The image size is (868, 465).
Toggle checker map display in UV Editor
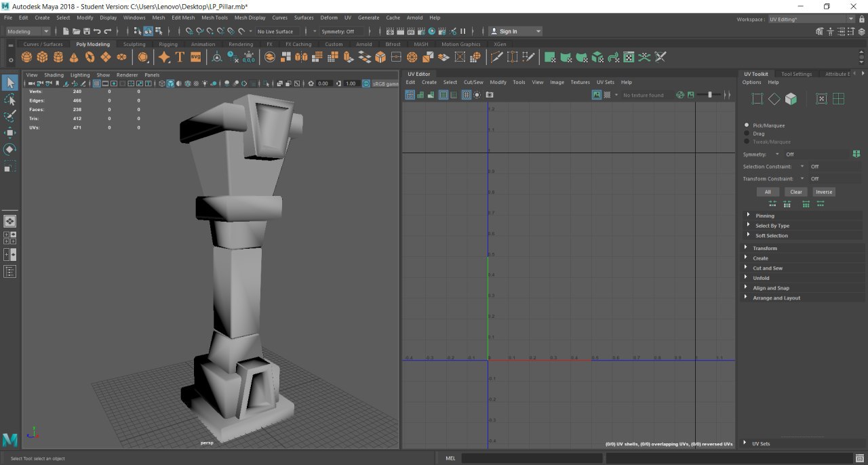(608, 95)
